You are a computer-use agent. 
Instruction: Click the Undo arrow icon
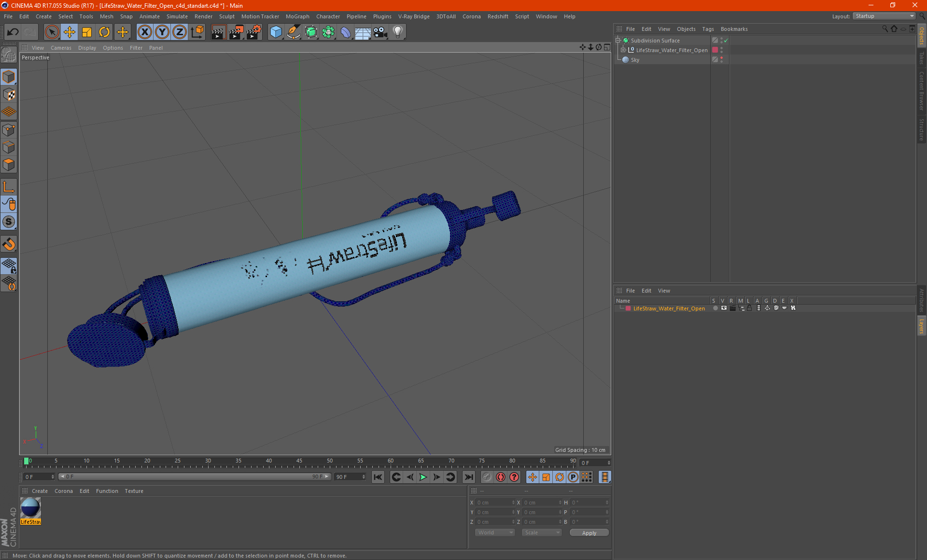click(13, 32)
